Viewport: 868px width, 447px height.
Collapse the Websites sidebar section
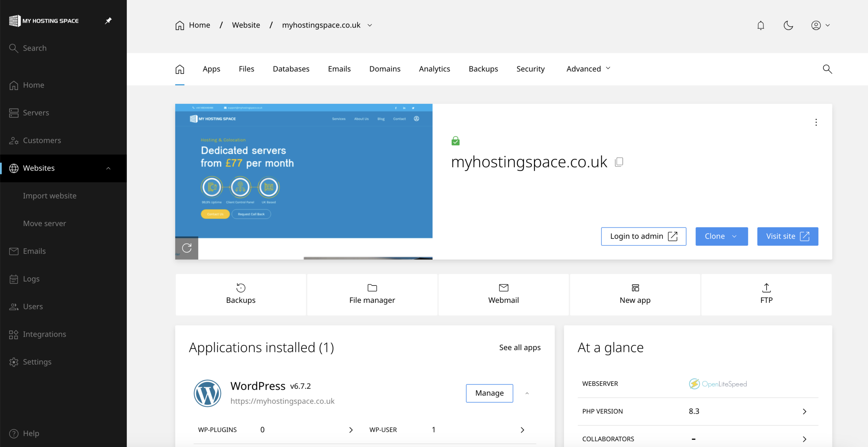[108, 168]
